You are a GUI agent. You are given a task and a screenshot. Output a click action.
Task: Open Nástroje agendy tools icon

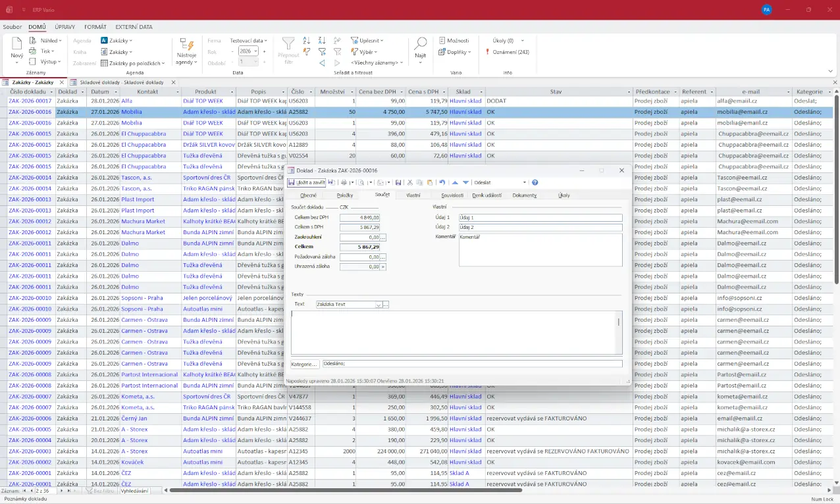(186, 45)
